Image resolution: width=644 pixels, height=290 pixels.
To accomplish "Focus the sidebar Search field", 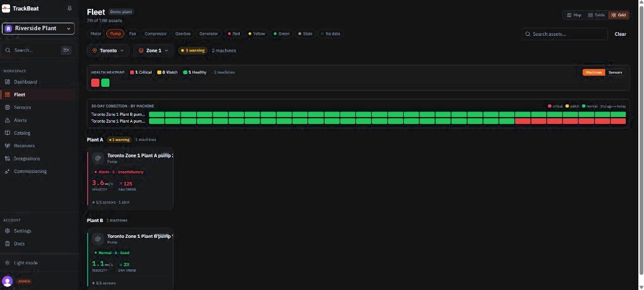I will 38,50.
